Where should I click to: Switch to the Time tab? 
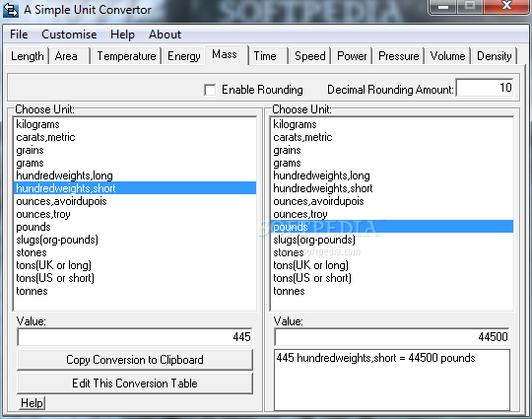pos(268,56)
